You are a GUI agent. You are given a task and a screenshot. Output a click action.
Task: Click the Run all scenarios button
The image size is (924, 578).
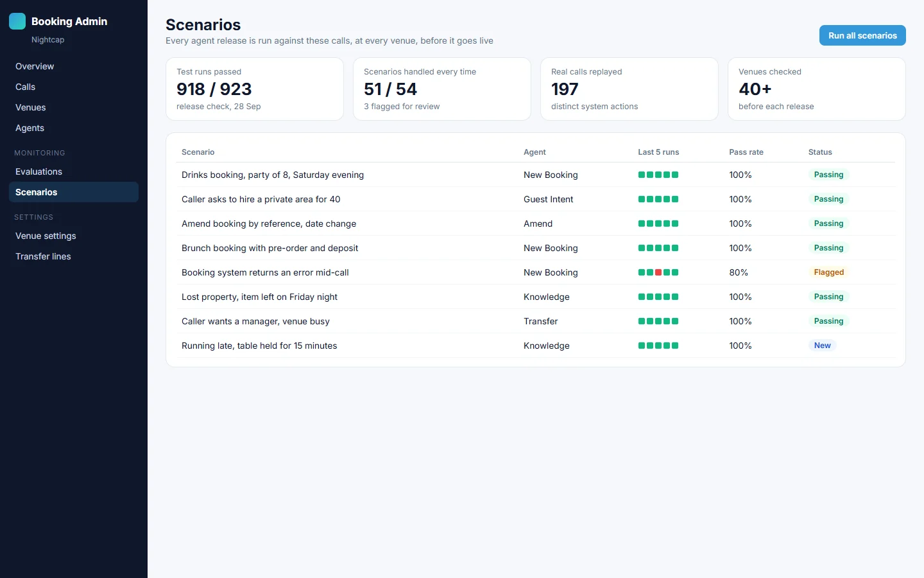pos(862,35)
